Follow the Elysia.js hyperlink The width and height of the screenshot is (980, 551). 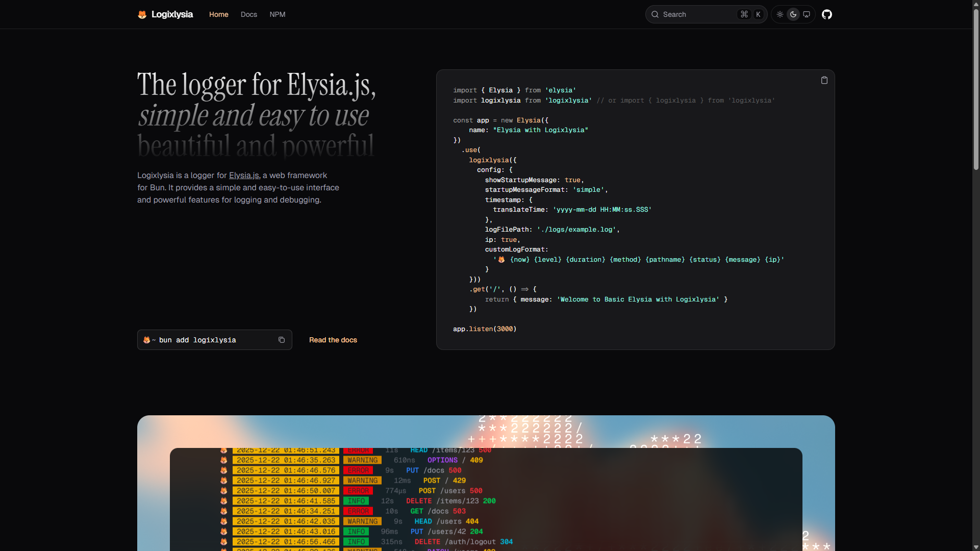coord(244,175)
